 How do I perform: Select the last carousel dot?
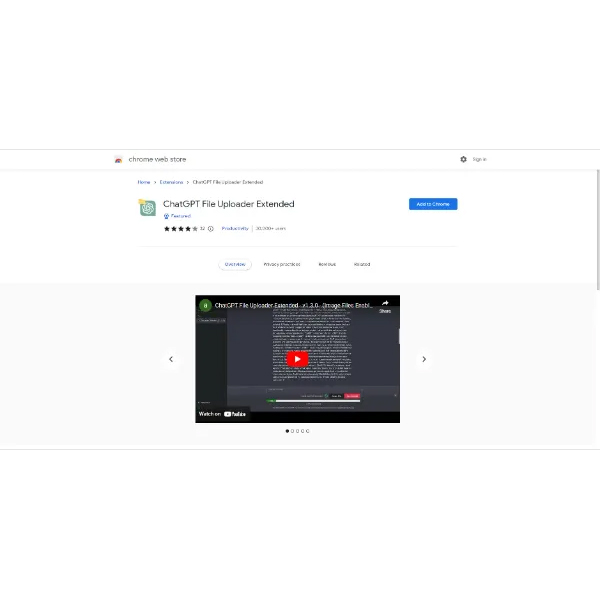tap(308, 431)
